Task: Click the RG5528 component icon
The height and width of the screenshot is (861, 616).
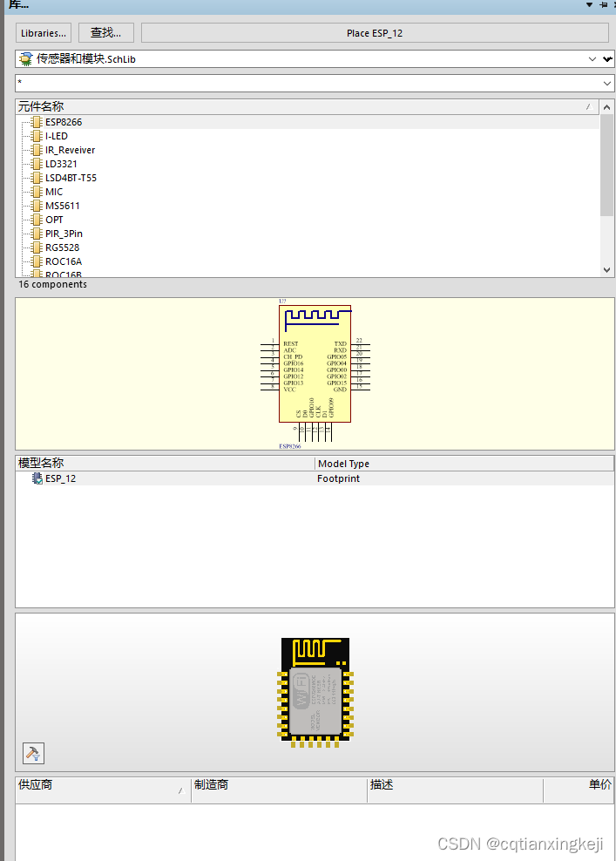Action: 37,247
